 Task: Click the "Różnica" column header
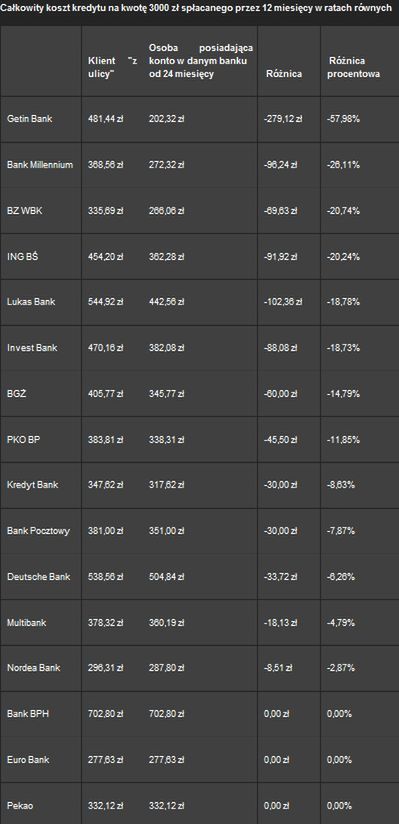pos(284,74)
